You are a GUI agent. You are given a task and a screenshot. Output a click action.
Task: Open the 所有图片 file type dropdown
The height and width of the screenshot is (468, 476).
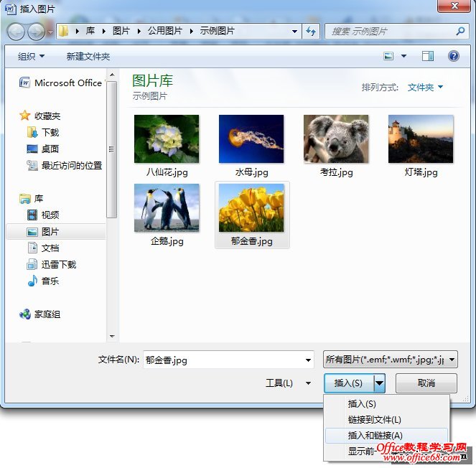pyautogui.click(x=391, y=360)
